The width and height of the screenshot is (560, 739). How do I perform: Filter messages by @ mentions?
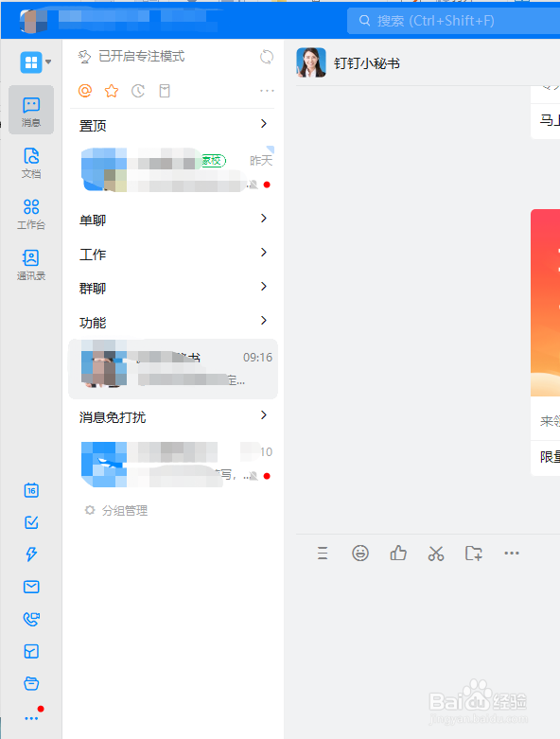(x=85, y=91)
